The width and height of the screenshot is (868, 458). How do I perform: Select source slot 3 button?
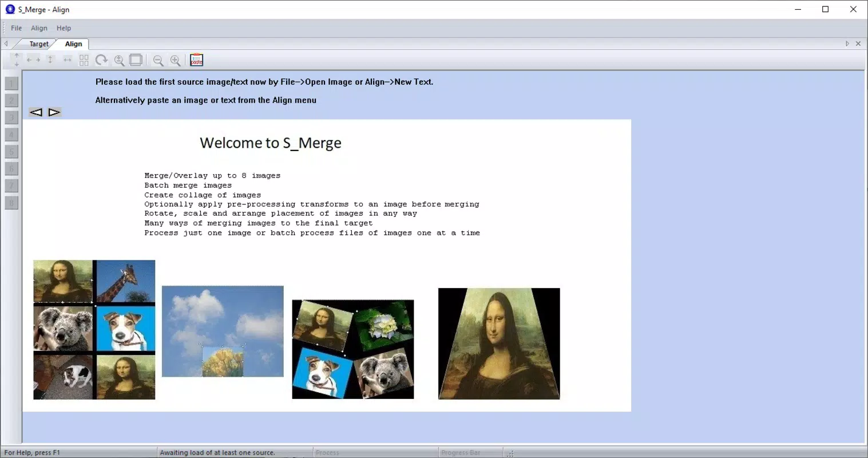[11, 118]
